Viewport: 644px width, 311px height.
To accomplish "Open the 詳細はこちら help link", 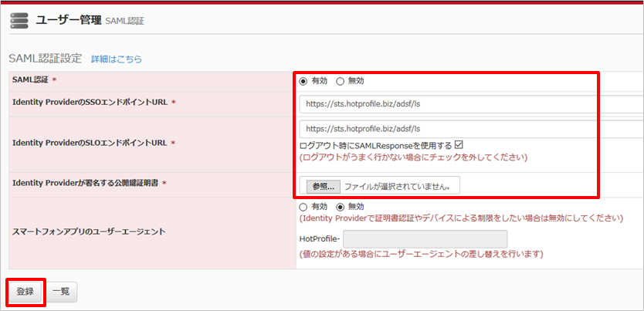I will tap(117, 59).
